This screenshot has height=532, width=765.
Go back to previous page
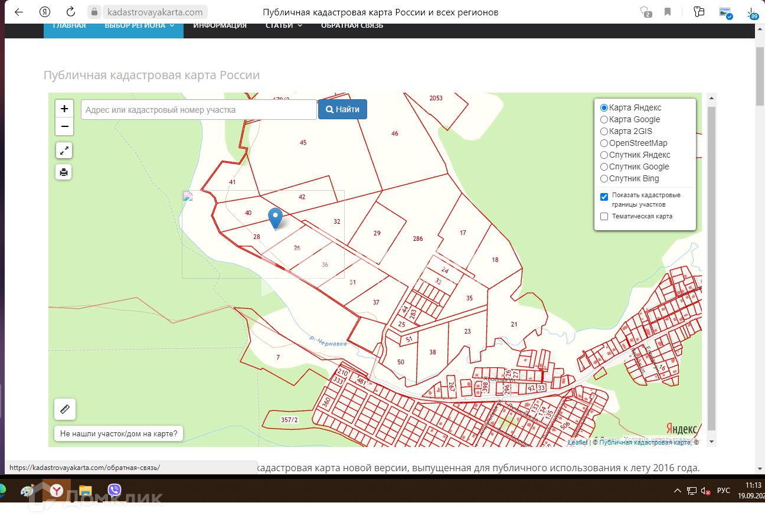(x=19, y=12)
